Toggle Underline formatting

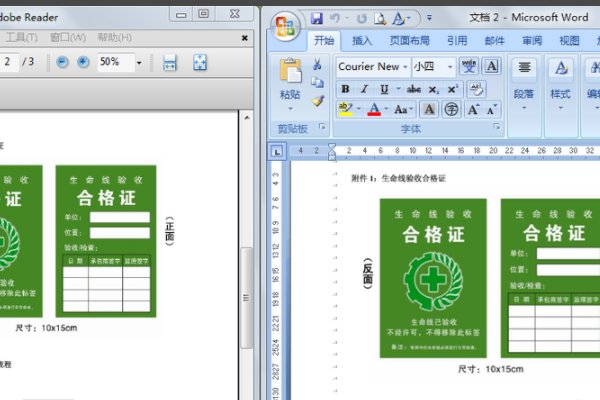point(384,89)
